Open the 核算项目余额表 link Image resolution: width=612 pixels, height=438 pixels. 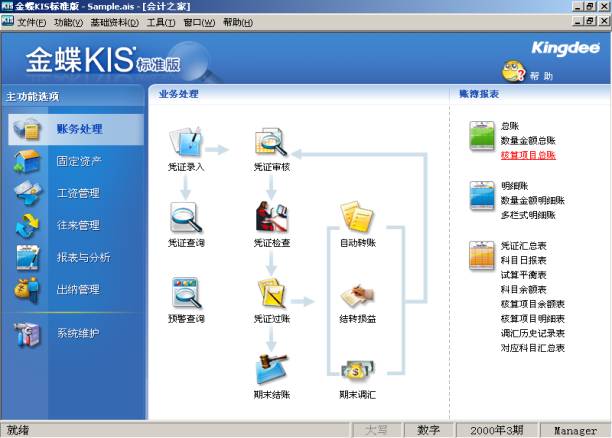point(533,304)
